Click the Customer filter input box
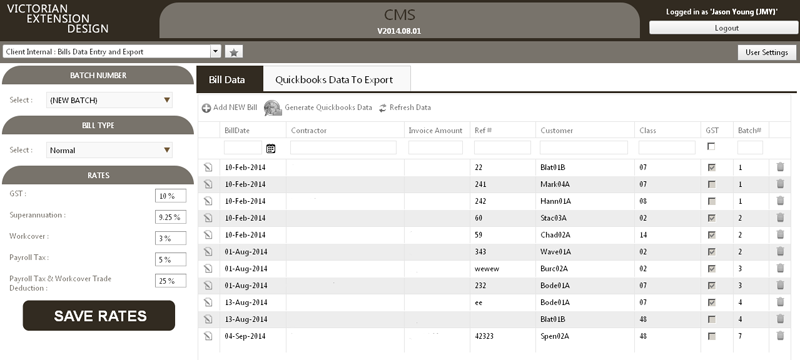Viewport: 800px width, 360px height. (x=584, y=148)
